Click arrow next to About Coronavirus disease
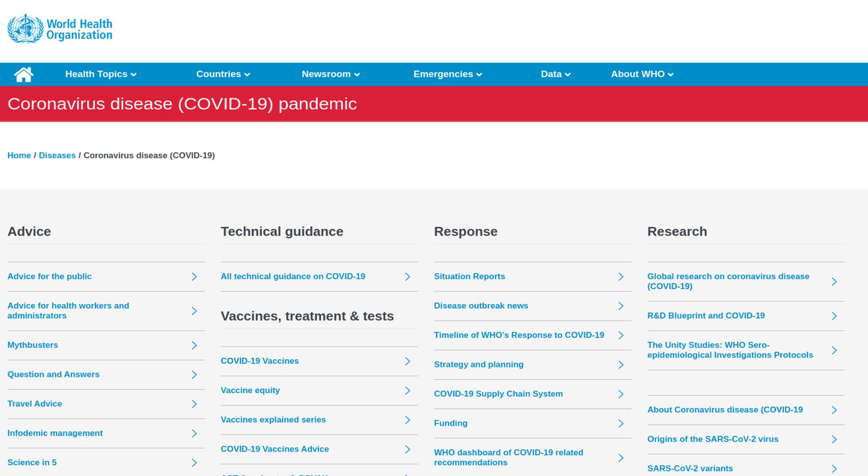Image resolution: width=868 pixels, height=476 pixels. click(x=834, y=410)
